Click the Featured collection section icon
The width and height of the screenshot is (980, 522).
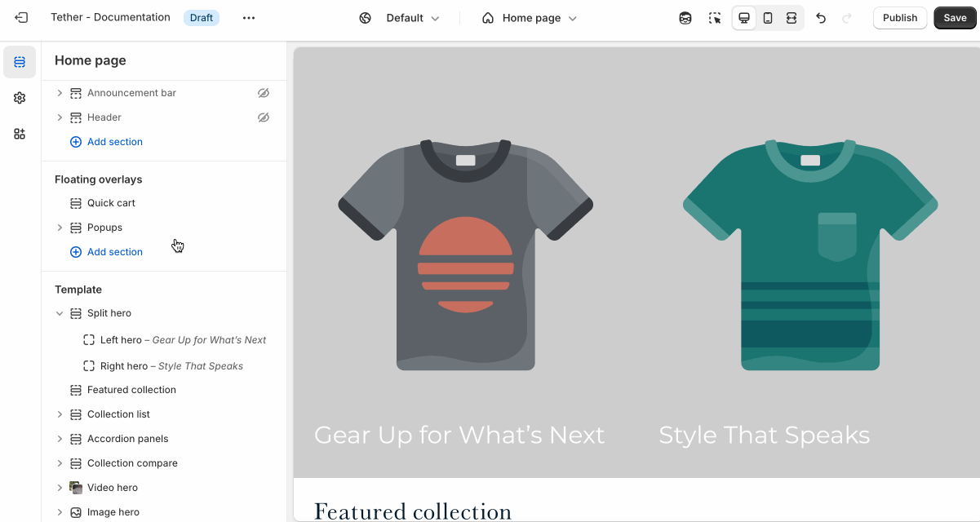click(76, 390)
